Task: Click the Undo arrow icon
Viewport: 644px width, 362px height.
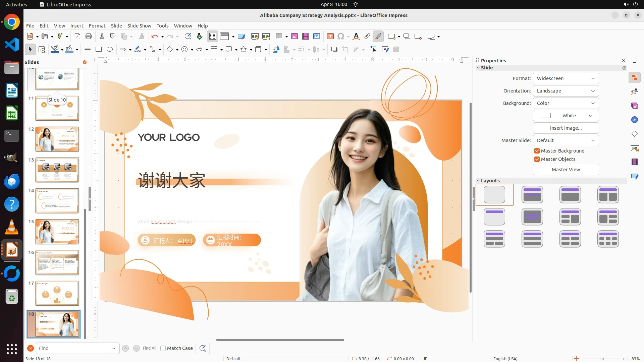Action: point(154,37)
